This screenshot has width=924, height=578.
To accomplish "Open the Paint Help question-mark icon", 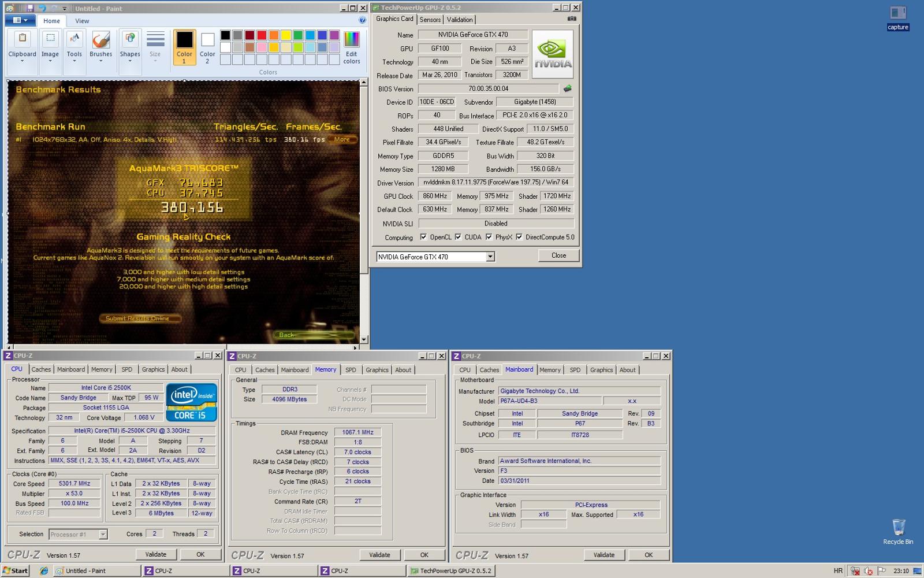I will tap(362, 20).
